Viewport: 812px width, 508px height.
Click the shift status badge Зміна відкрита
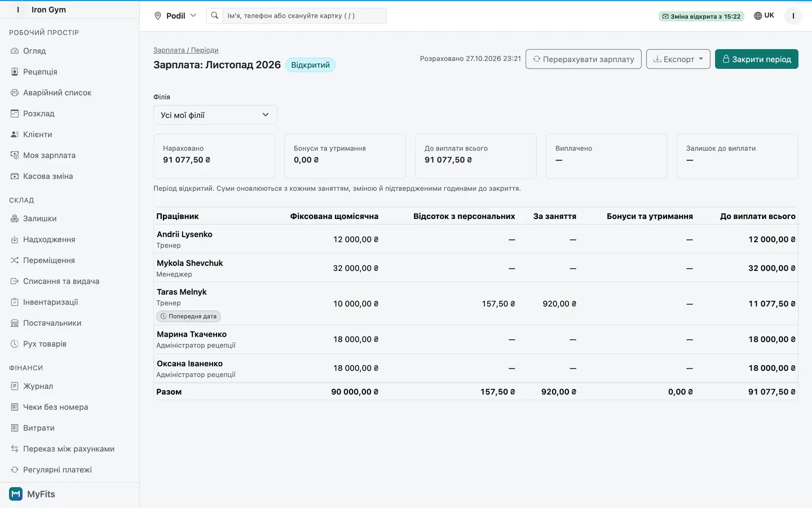pyautogui.click(x=701, y=16)
